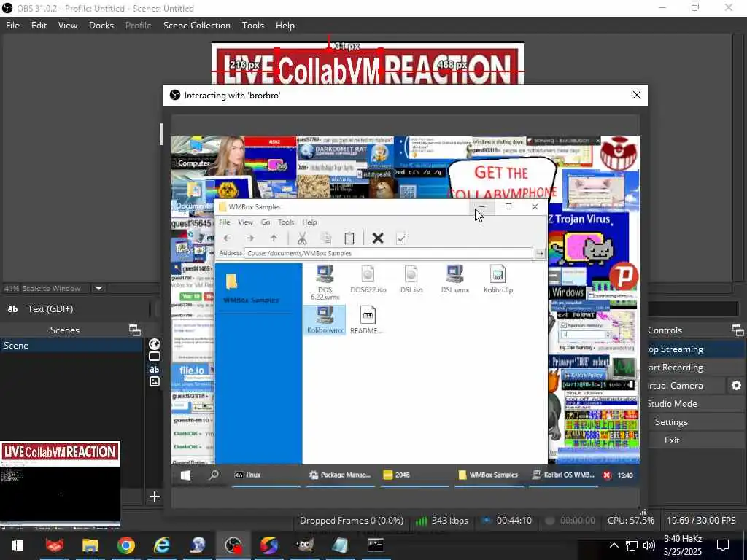Click the Go arrow next to address bar
747x560 pixels.
540,253
